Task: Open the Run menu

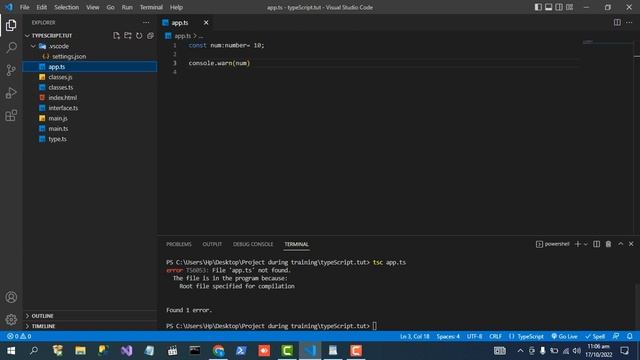Action: point(127,7)
